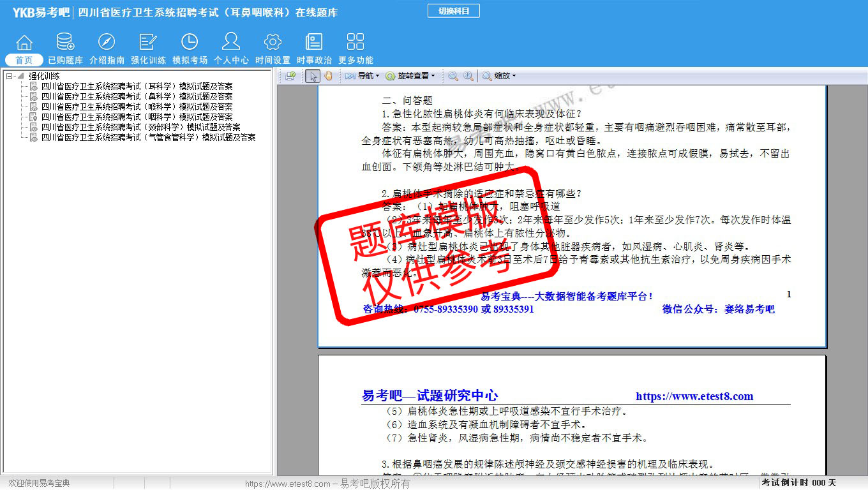
Task: Click line (7) 急性肾炎，风湿病急性期
Action: coord(517,438)
